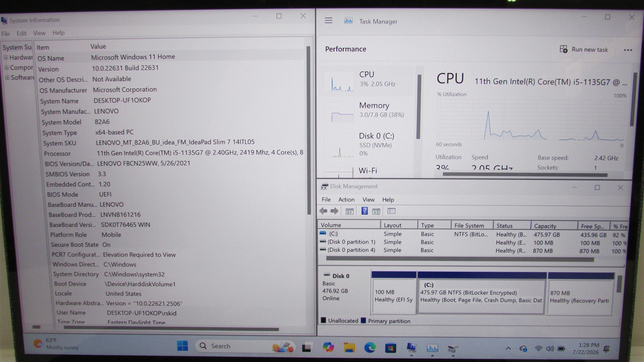Viewport: 644px width, 362px height.
Task: Open the Action menu in Disk Management
Action: click(x=346, y=200)
